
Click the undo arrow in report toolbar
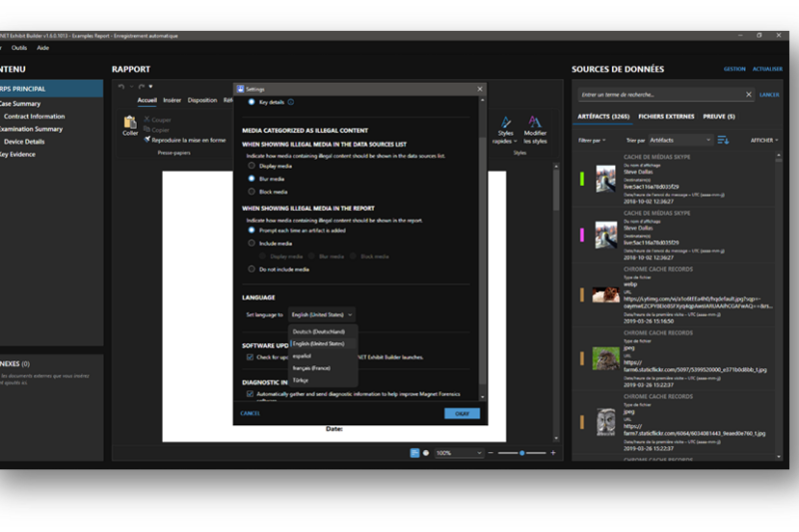coord(121,87)
